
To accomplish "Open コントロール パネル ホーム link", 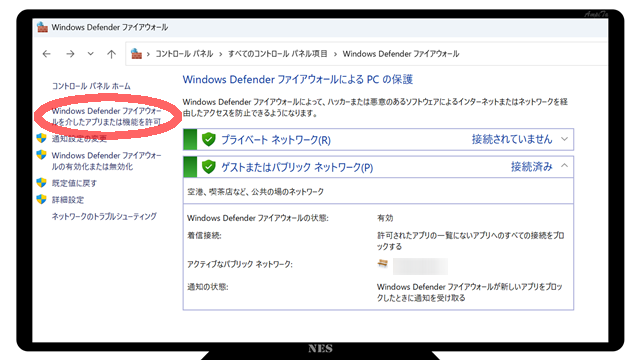I will tap(91, 86).
